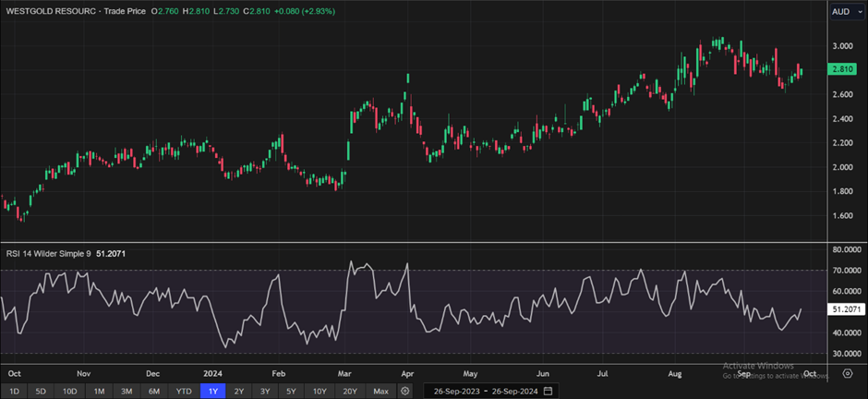
Task: Show Max time range
Action: (380, 391)
